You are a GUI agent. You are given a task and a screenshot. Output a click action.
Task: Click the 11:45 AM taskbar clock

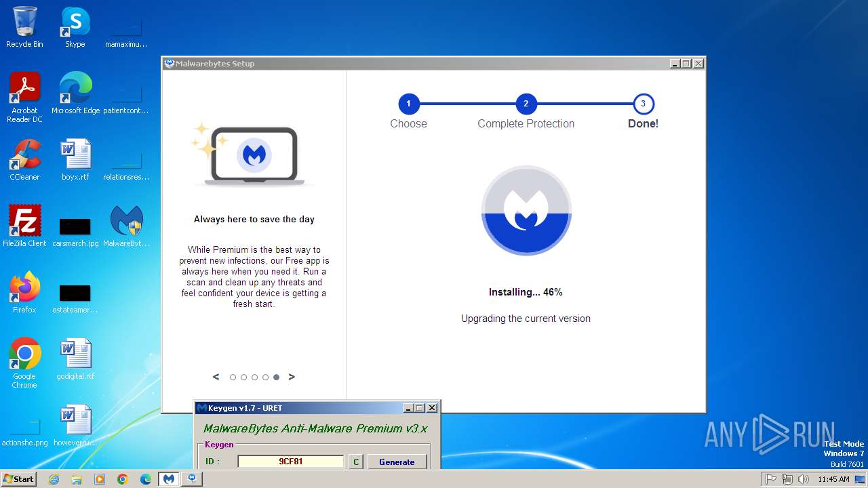tap(833, 479)
